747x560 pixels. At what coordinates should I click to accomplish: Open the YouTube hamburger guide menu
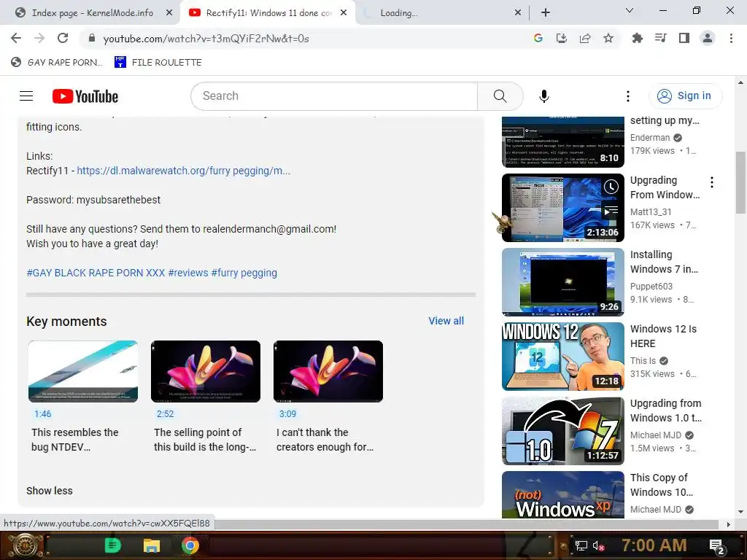26,96
